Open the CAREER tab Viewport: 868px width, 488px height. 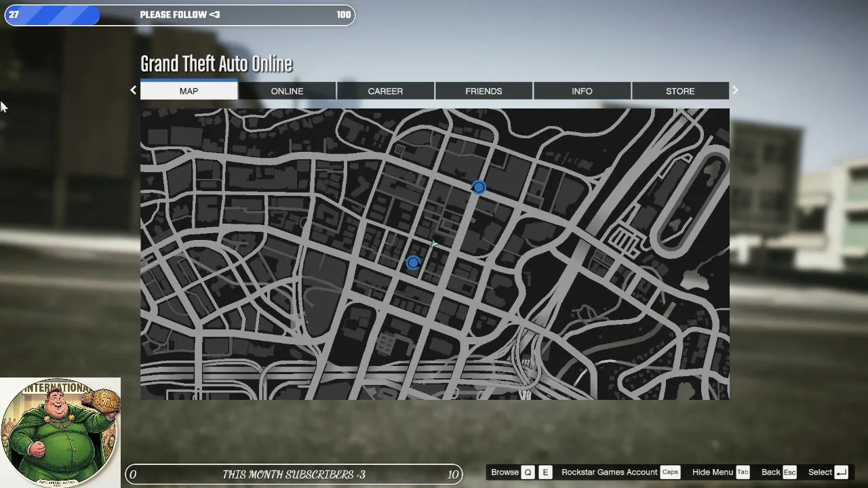(385, 91)
